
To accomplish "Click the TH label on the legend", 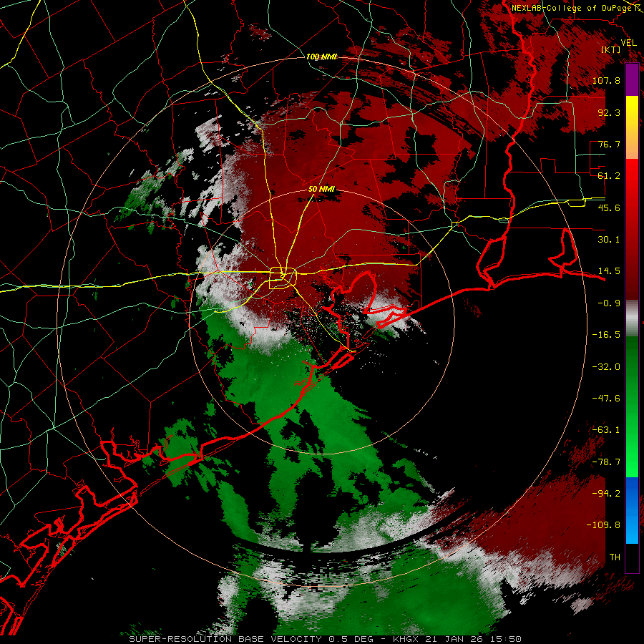I will tap(615, 557).
